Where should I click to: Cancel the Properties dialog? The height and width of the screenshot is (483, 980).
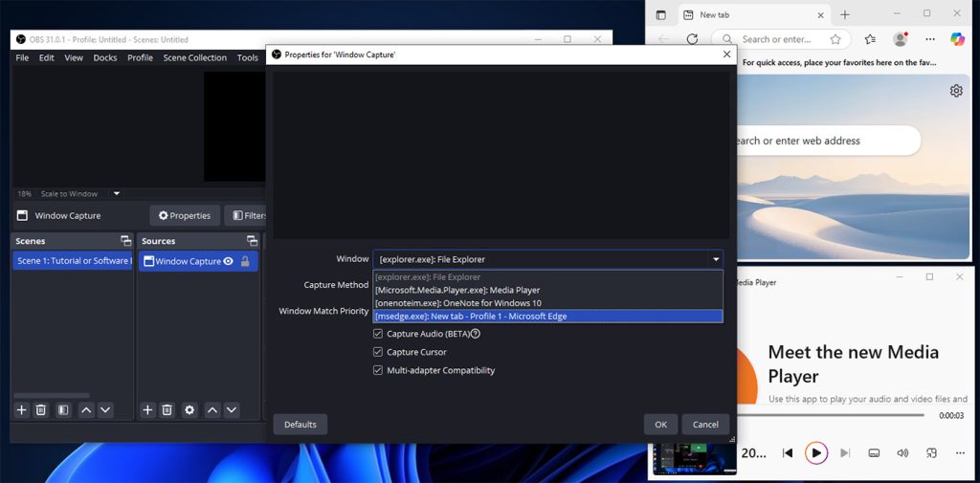pyautogui.click(x=705, y=425)
